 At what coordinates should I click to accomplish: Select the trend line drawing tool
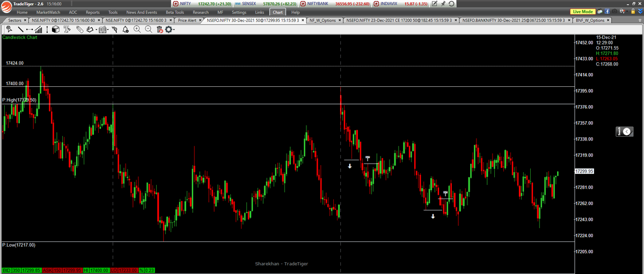click(20, 29)
